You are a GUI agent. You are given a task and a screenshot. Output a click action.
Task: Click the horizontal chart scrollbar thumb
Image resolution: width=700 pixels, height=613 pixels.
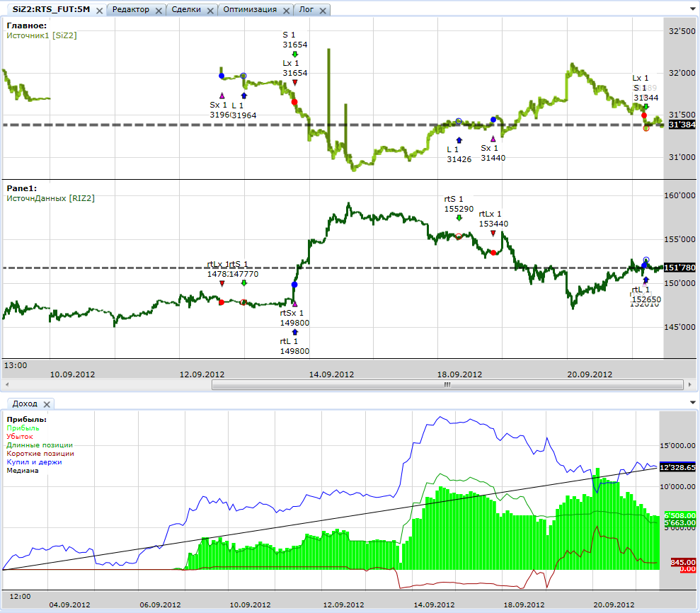point(447,384)
